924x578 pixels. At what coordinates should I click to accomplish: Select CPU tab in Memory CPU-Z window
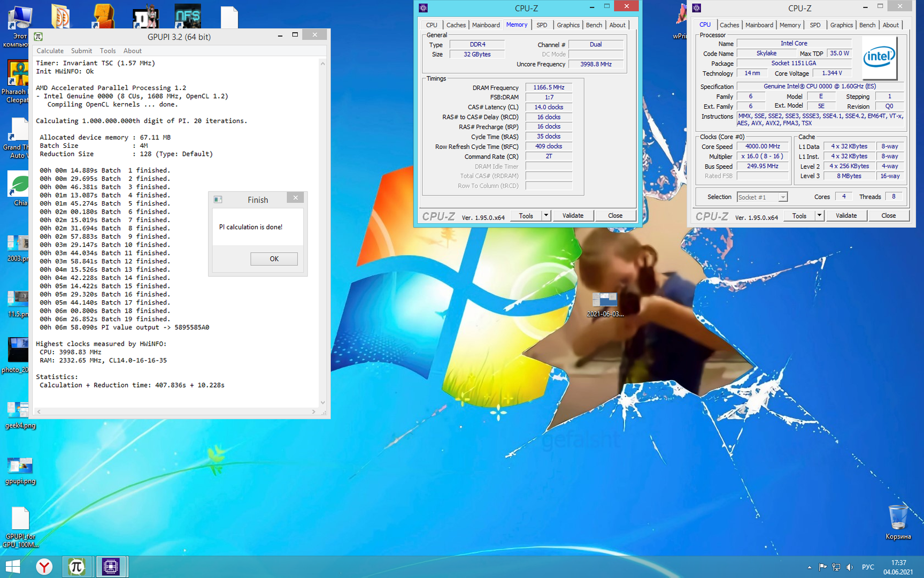[x=432, y=25]
